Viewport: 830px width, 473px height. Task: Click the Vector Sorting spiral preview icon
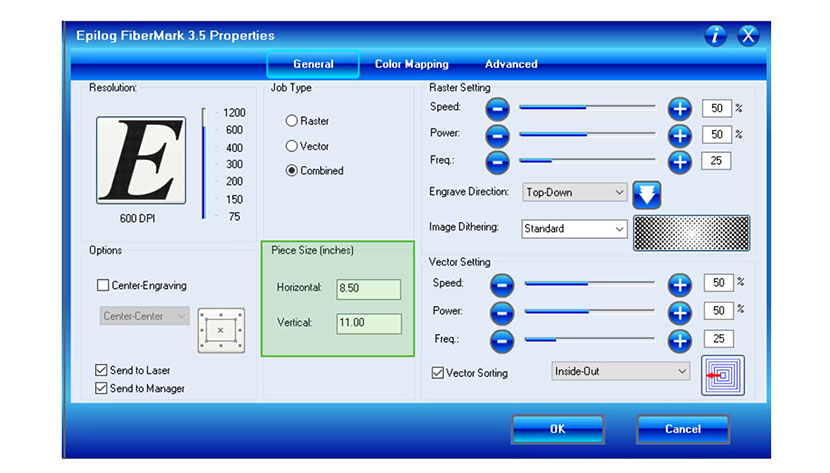(722, 375)
